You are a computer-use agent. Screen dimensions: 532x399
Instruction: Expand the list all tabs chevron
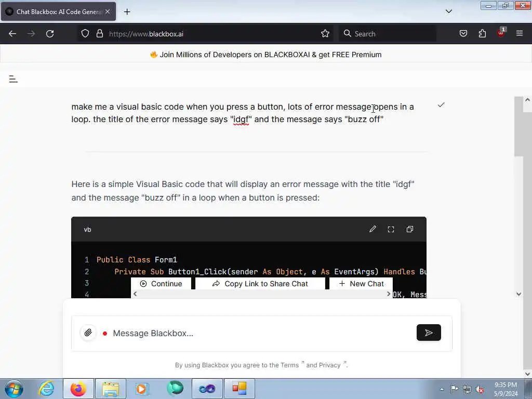448,11
